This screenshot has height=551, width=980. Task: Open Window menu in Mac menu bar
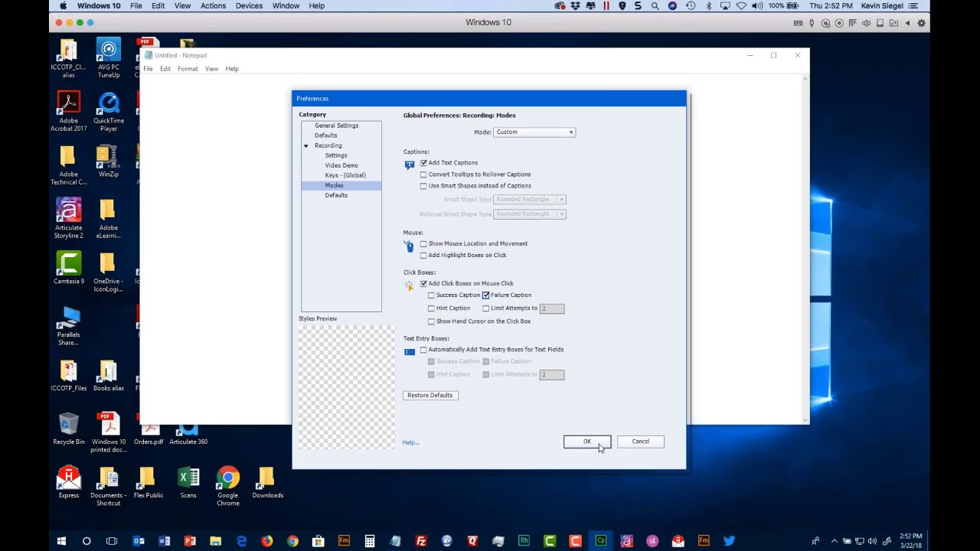tap(286, 5)
